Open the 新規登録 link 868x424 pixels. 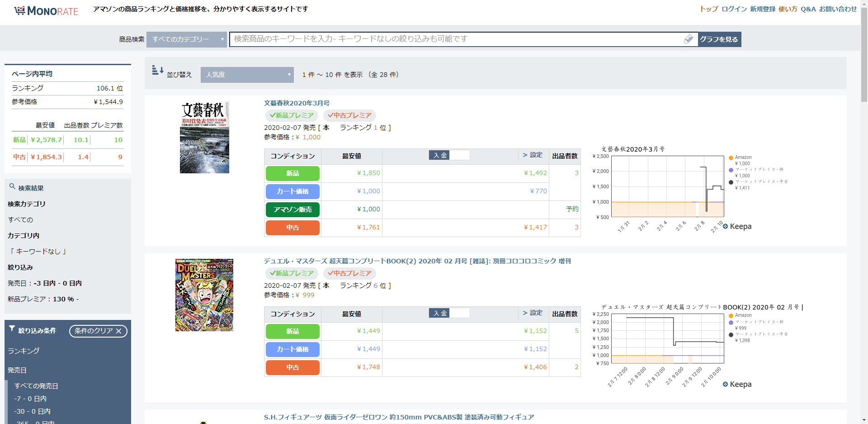763,9
